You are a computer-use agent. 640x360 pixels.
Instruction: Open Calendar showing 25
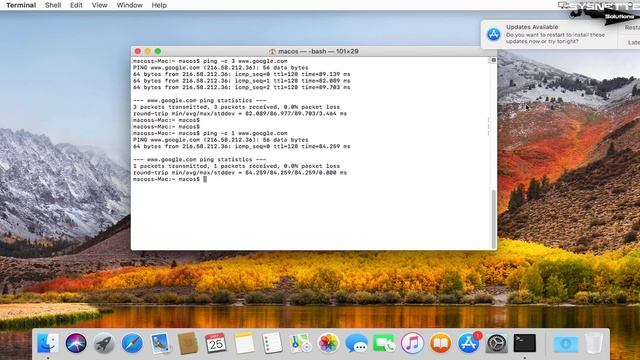(216, 343)
